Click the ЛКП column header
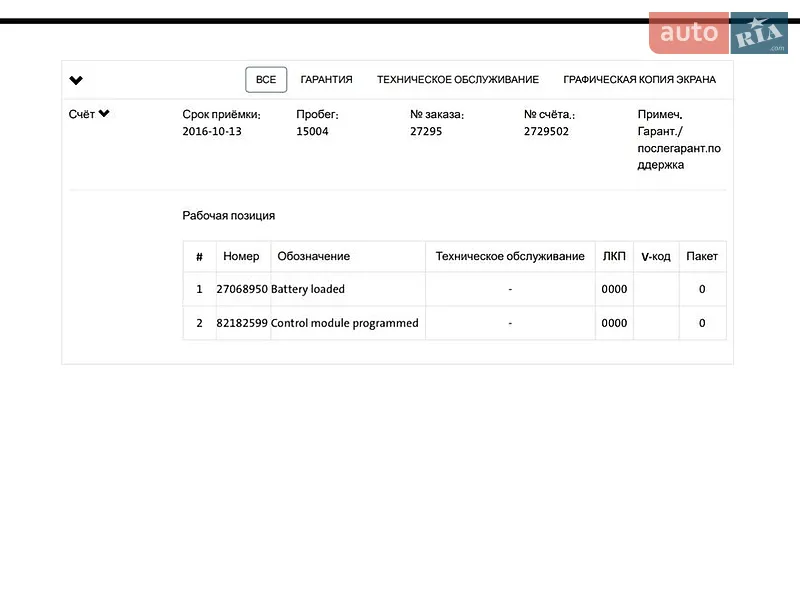 [614, 256]
